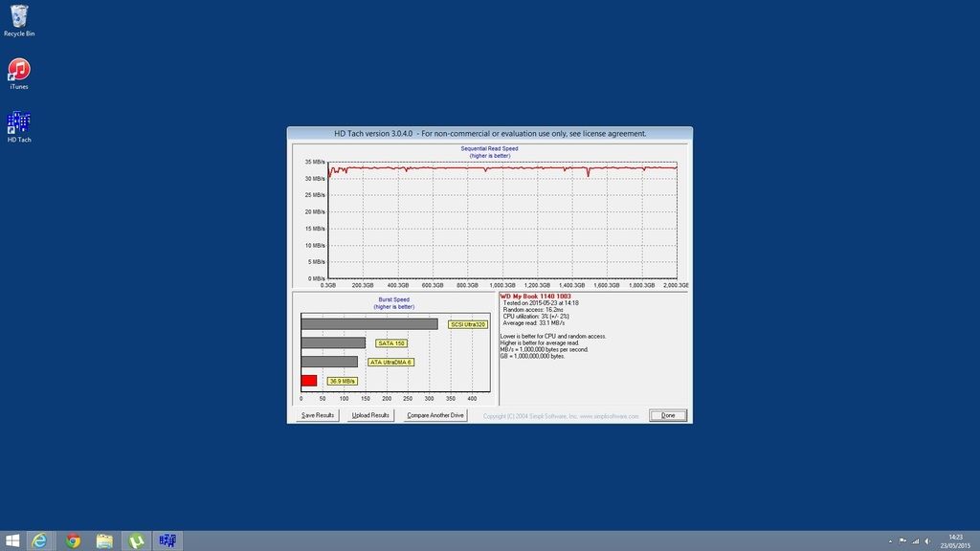Click the 'CPU utilization: 3%' line
Image resolution: width=980 pixels, height=551 pixels.
pos(536,316)
